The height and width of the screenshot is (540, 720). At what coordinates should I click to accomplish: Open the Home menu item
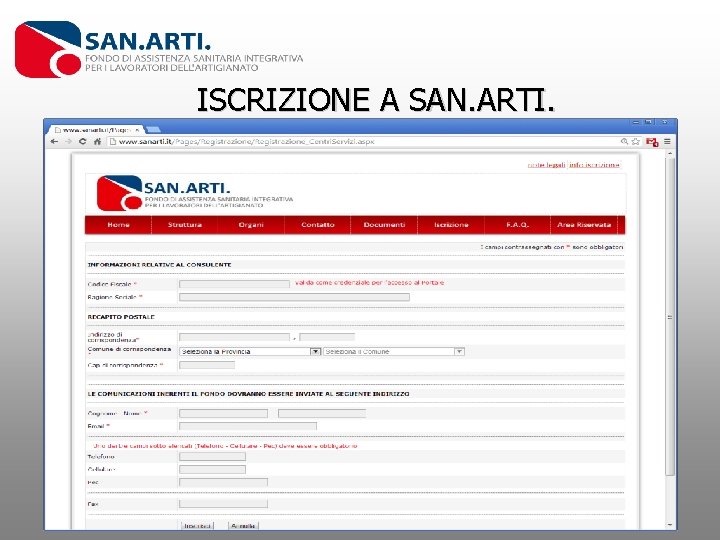(118, 225)
